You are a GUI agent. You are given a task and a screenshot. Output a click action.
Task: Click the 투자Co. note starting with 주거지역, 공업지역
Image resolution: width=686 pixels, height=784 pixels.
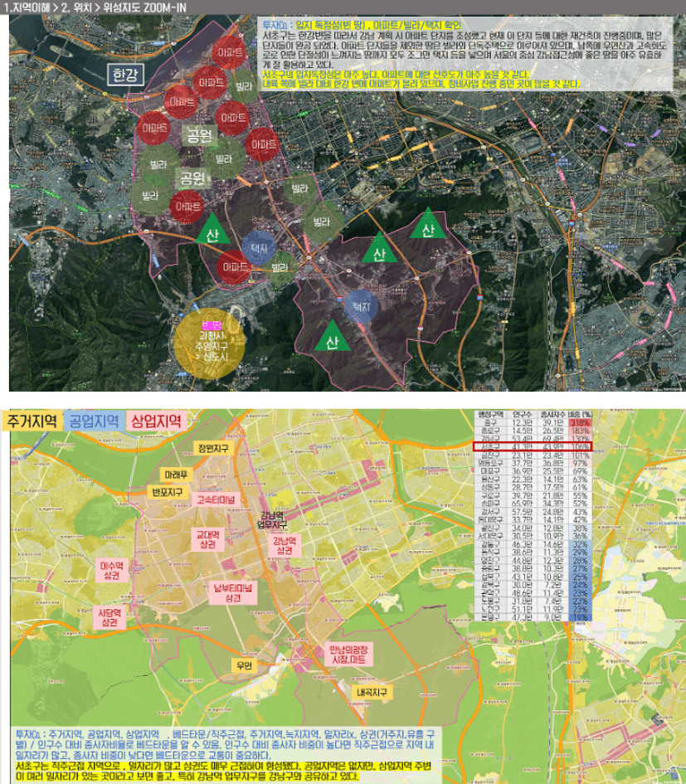pos(225,745)
